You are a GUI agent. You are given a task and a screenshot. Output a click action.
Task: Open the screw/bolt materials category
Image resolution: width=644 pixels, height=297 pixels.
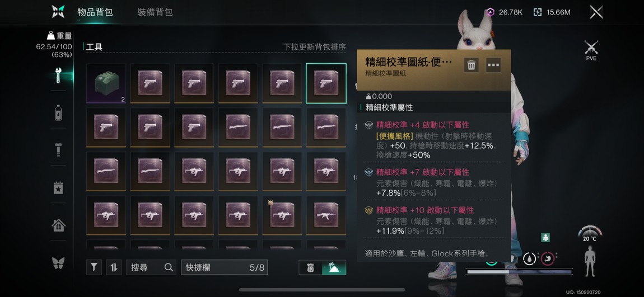[58, 150]
